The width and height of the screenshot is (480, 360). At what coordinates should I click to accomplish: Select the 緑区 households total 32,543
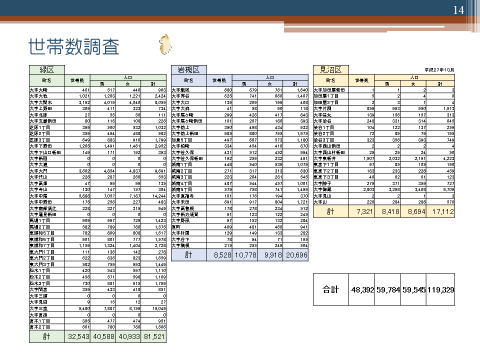(77, 337)
